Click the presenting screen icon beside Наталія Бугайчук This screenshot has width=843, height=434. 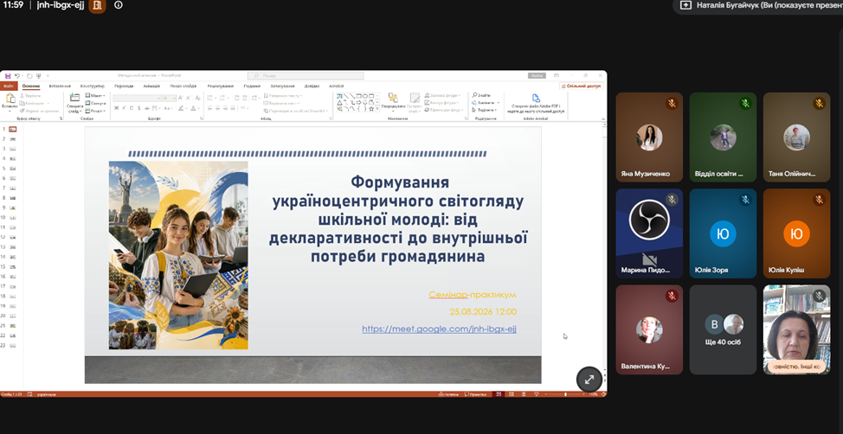point(685,5)
